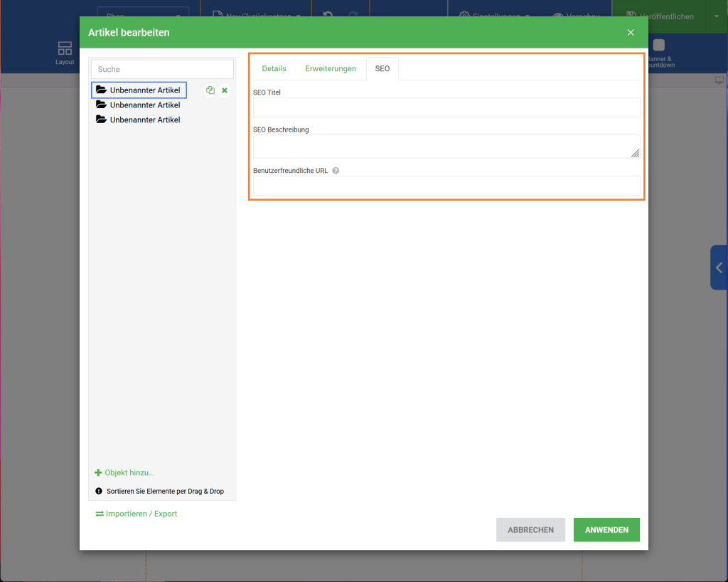Duplicate the selected Unbenannter Artikel
728x582 pixels.
[210, 90]
